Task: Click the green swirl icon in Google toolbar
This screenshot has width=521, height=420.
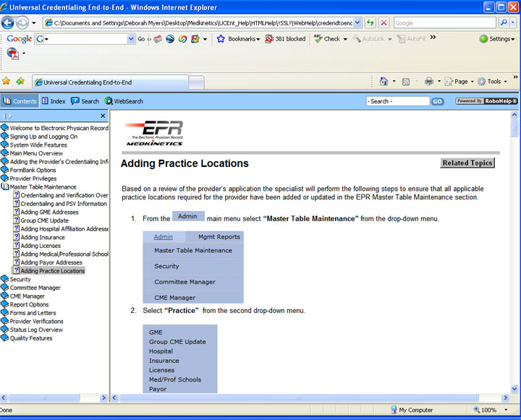Action: [x=182, y=39]
